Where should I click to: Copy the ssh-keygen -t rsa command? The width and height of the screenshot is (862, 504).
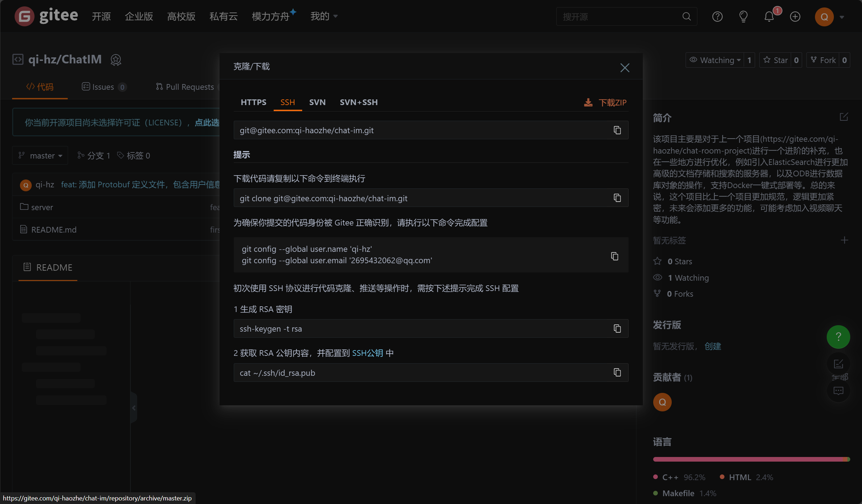pos(617,328)
